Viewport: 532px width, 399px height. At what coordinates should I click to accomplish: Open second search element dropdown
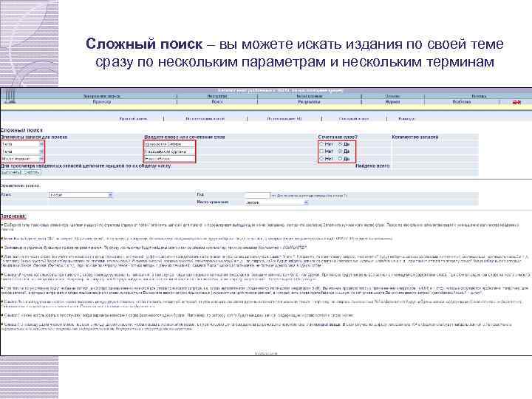pyautogui.click(x=23, y=151)
